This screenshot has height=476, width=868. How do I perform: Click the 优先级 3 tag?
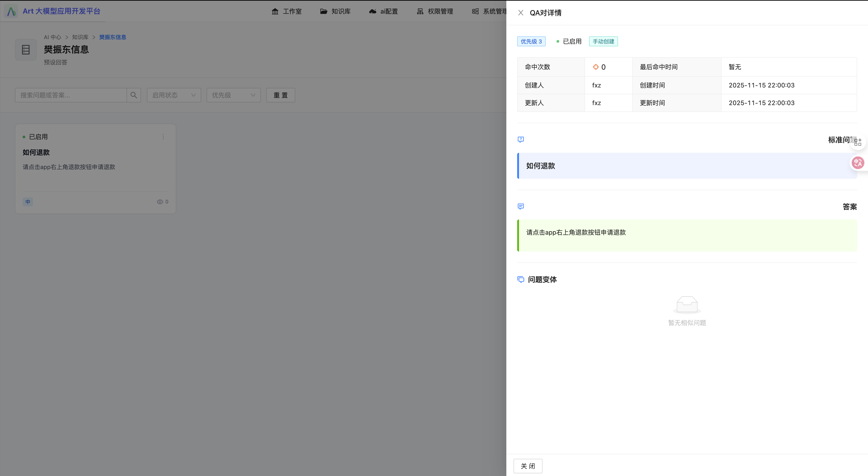point(531,41)
